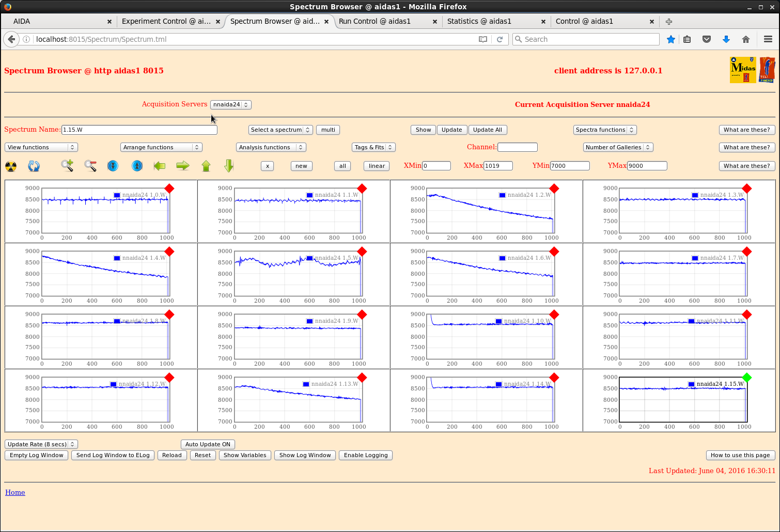Open a new tab with plus icon
780x532 pixels.
click(669, 21)
